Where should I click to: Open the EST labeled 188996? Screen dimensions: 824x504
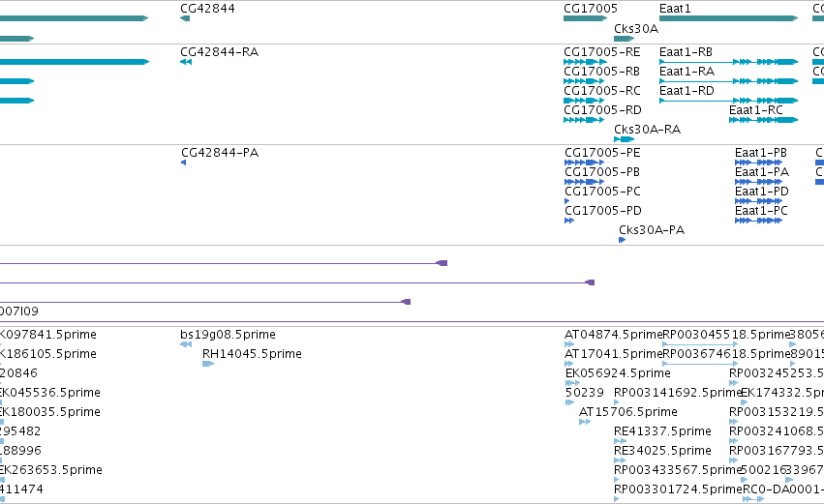point(20,451)
